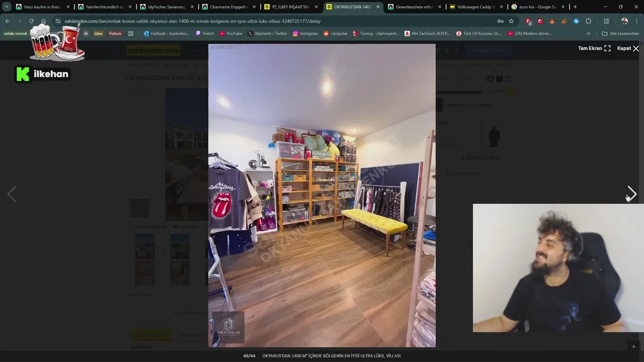Open Mit ZackZack ALTER bookmark
The width and height of the screenshot is (644, 362).
pyautogui.click(x=428, y=33)
